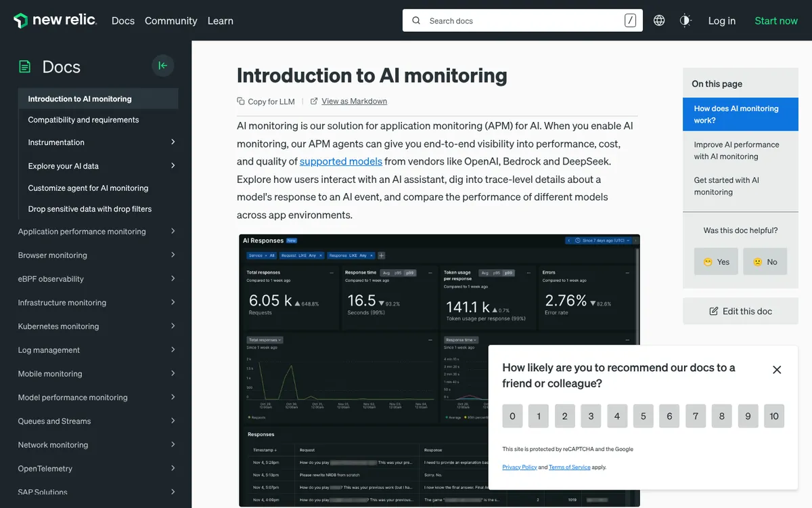Expand Infrastructure monitoring chevron
Screen dimensions: 812x508
point(173,302)
